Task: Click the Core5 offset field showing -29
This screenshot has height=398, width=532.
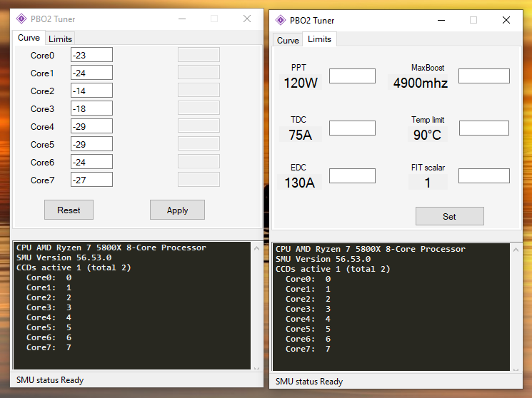Action: (91, 144)
